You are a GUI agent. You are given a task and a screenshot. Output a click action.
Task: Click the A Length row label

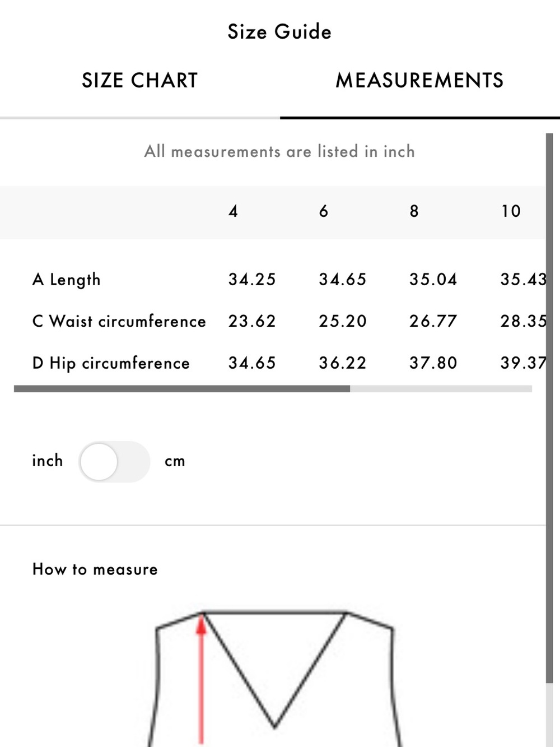pyautogui.click(x=67, y=279)
